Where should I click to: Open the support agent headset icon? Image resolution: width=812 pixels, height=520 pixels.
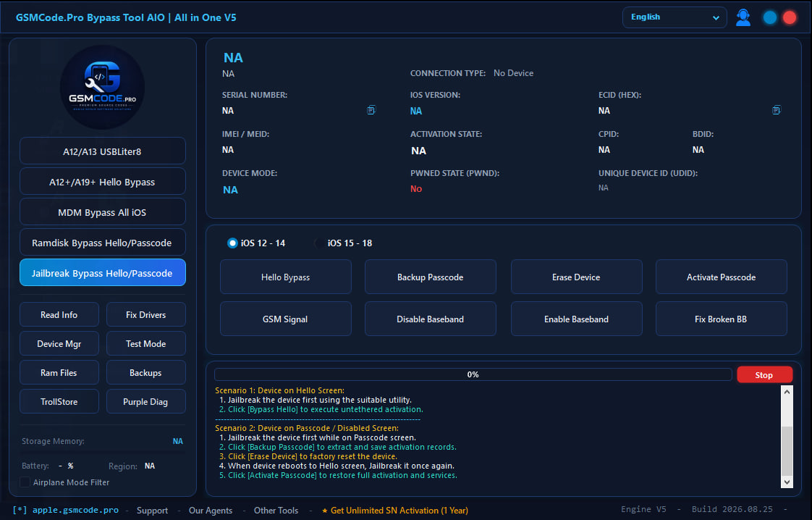743,17
